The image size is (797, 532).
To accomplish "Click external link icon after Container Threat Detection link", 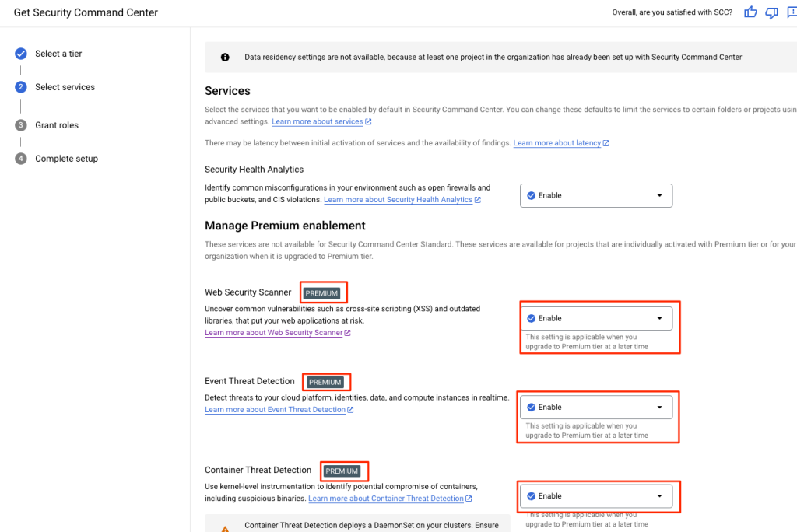I will (469, 499).
